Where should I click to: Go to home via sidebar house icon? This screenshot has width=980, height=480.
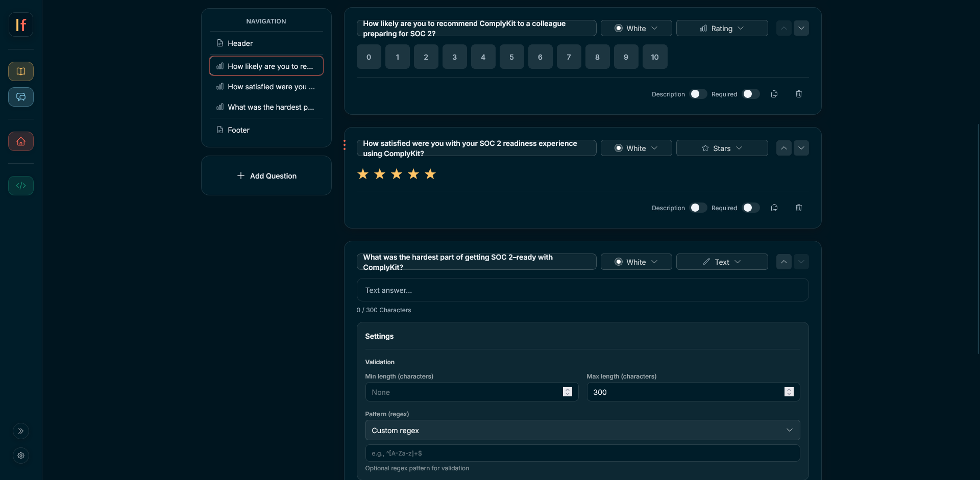(21, 141)
